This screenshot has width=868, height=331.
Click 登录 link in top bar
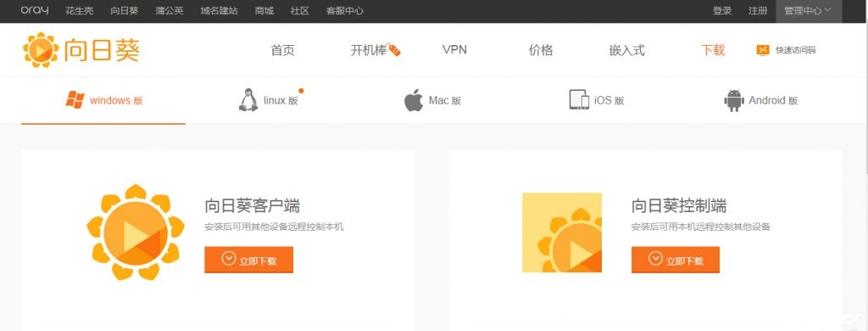click(722, 11)
